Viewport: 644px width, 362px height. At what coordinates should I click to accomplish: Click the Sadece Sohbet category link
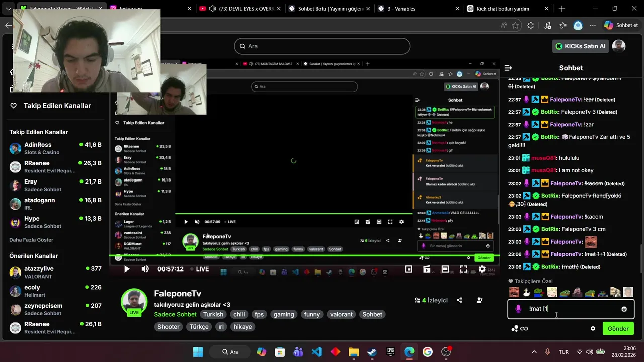tap(175, 314)
